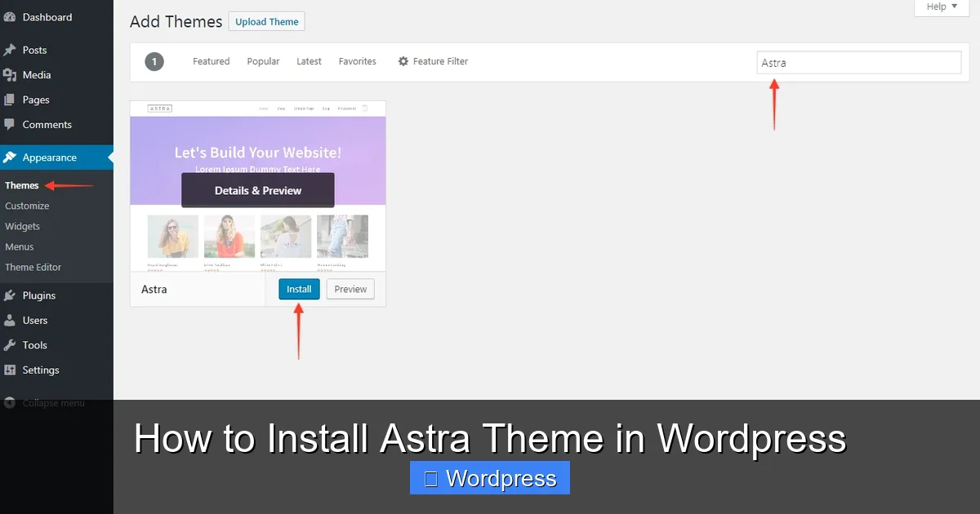This screenshot has width=980, height=514.
Task: Click the theme count badge showing 1
Action: pos(154,61)
